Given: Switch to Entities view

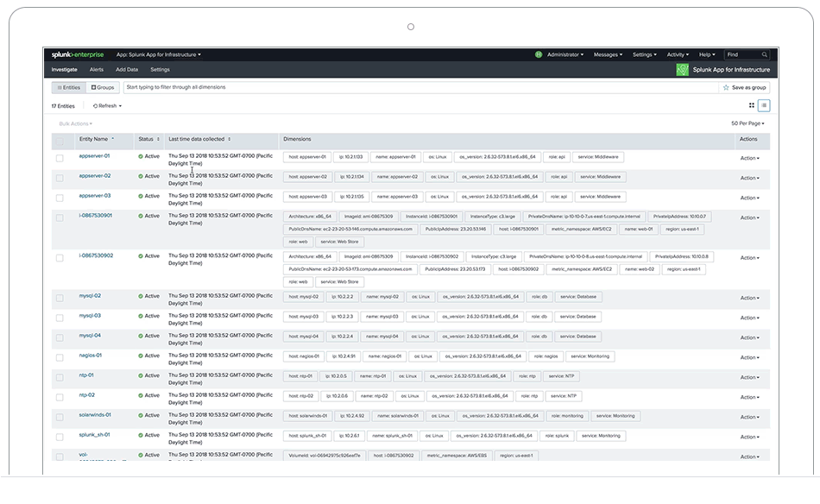Looking at the screenshot, I should point(68,88).
